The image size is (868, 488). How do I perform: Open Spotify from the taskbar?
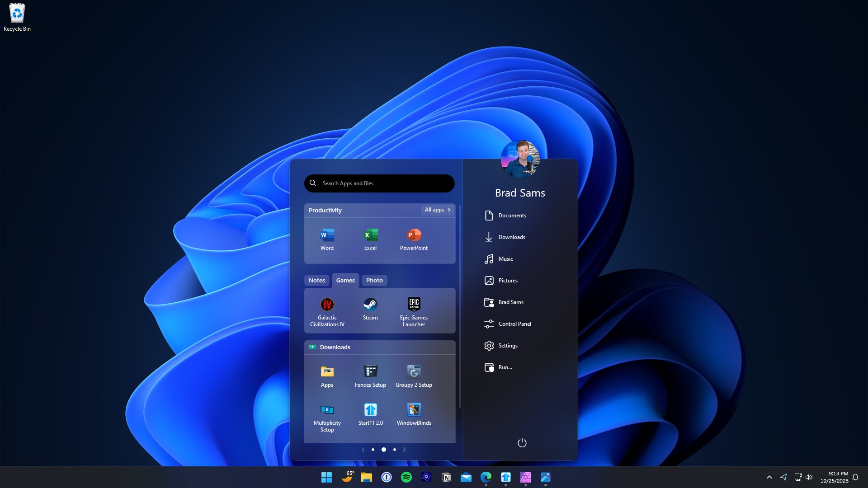click(406, 477)
